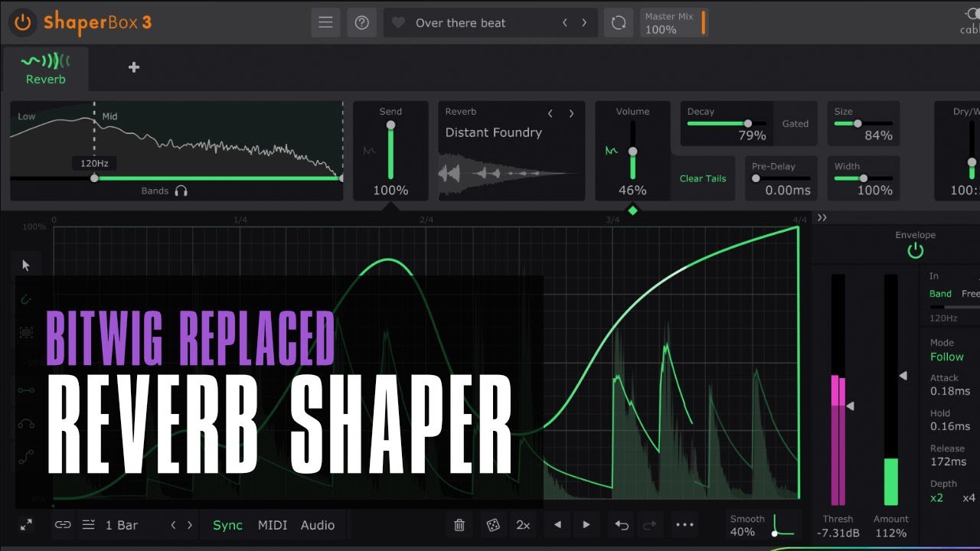Viewport: 980px width, 551px height.
Task: Adjust the Size slider
Action: 863,123
